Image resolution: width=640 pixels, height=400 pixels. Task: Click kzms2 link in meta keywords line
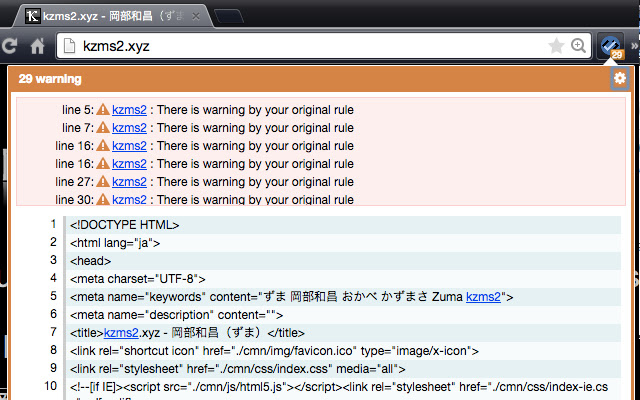(484, 297)
